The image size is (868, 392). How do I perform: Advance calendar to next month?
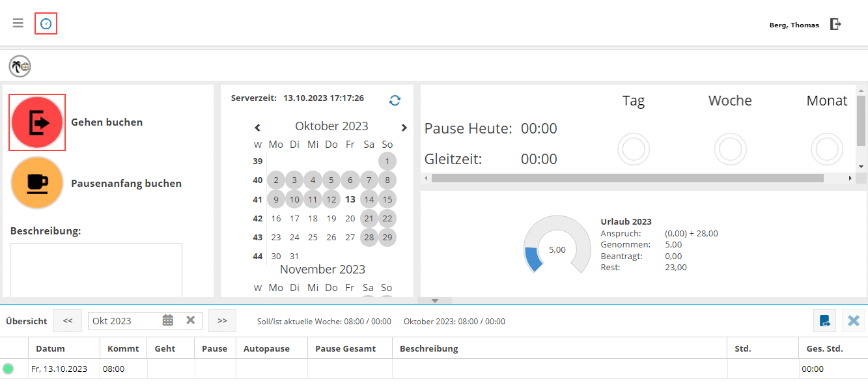404,128
